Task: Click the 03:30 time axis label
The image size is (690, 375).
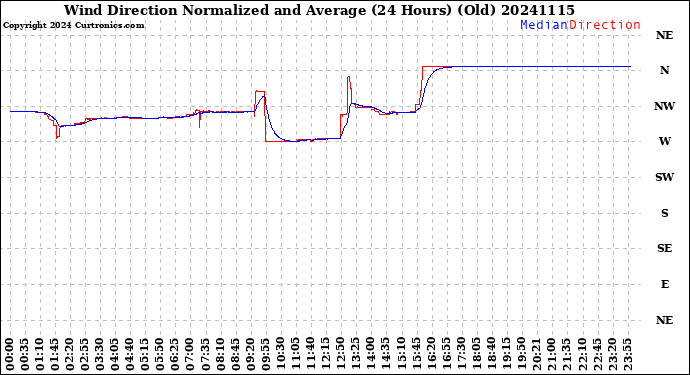Action: click(x=100, y=355)
